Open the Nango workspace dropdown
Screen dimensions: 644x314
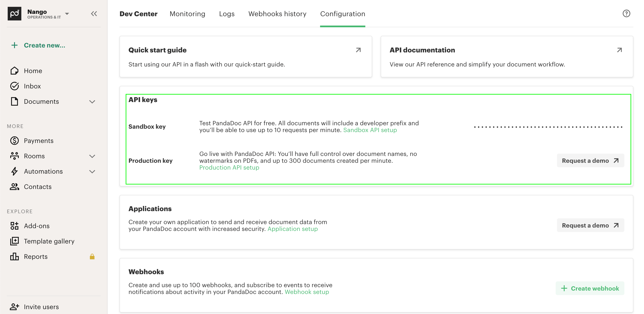click(67, 14)
